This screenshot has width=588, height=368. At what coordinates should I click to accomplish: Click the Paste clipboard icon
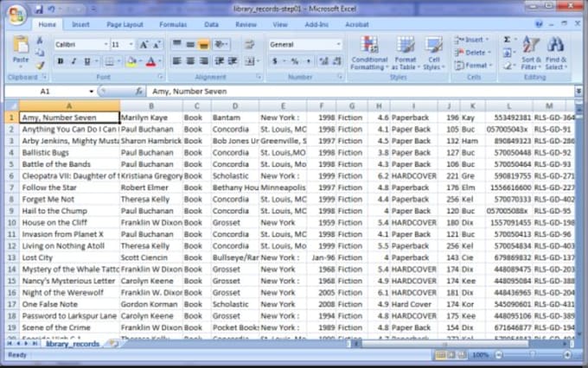[x=21, y=45]
